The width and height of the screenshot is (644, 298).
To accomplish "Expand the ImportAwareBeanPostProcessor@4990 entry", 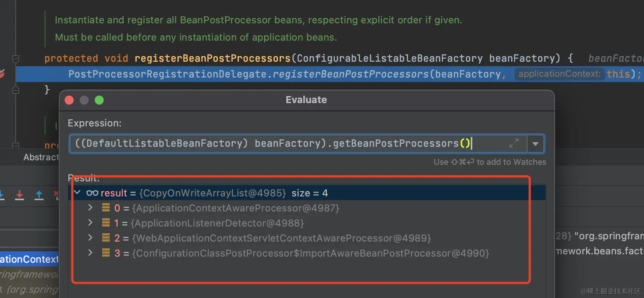I will point(90,253).
